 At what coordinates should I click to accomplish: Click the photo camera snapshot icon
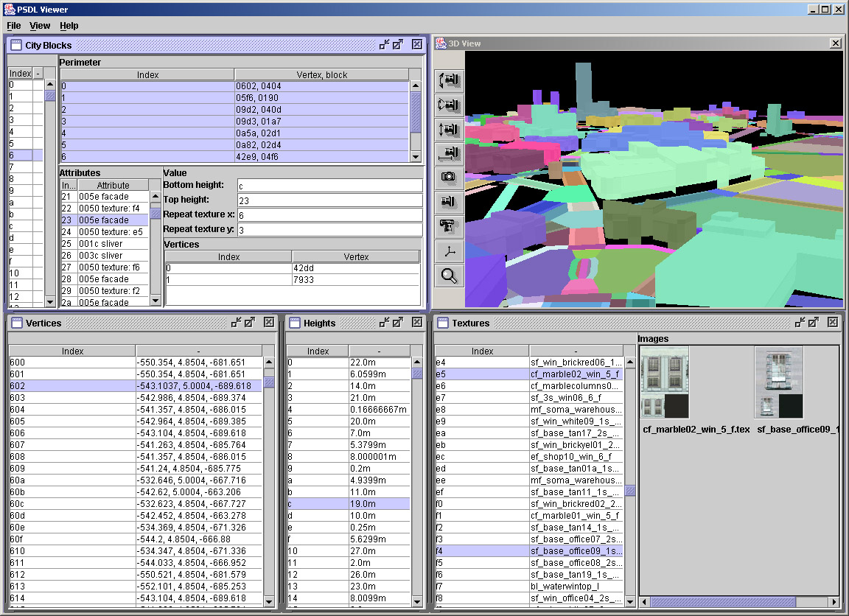pos(449,177)
